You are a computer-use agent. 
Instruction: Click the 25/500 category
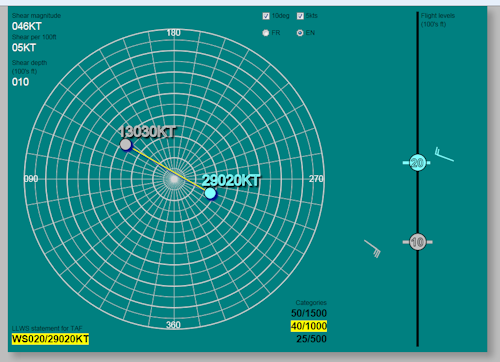(311, 339)
